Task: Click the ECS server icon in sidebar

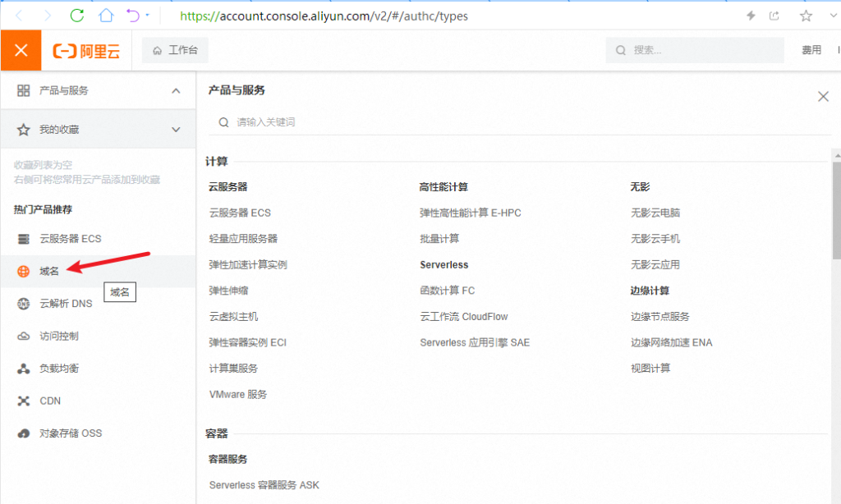Action: coord(24,239)
